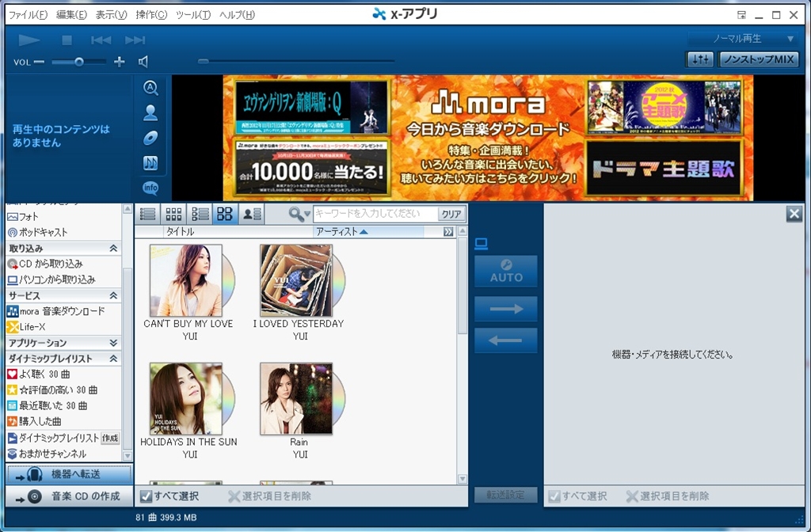Image resolution: width=811 pixels, height=532 pixels.
Task: Open the ヘルプ menu
Action: pos(237,15)
